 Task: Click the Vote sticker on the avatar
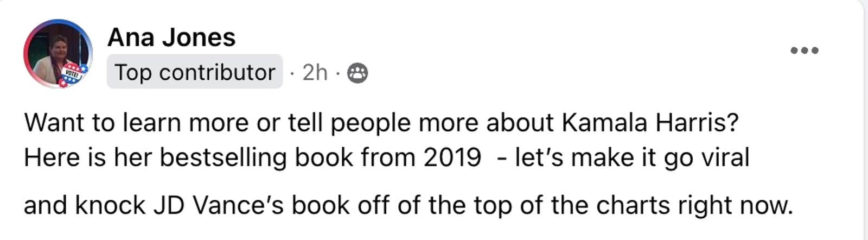[x=73, y=74]
